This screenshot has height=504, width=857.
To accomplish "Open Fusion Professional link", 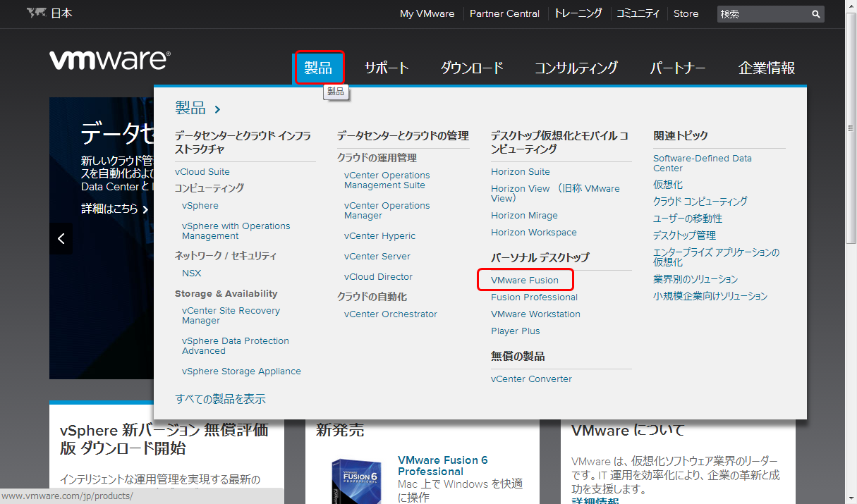I will tap(534, 297).
